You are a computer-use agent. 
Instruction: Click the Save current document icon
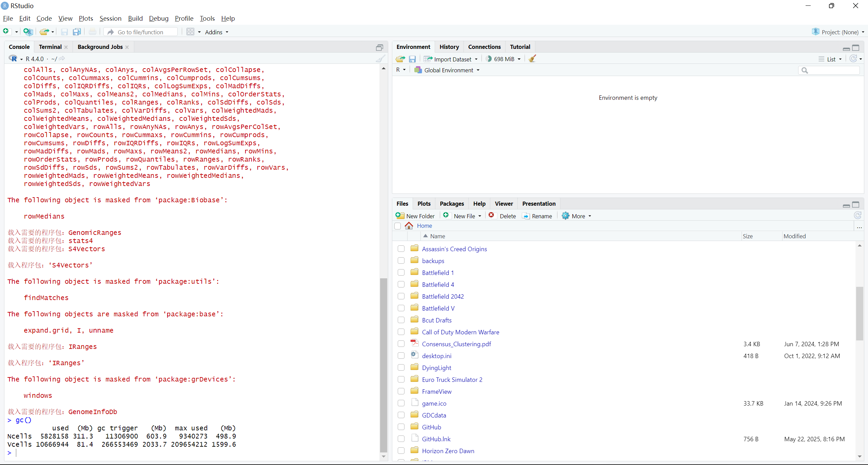coord(64,32)
